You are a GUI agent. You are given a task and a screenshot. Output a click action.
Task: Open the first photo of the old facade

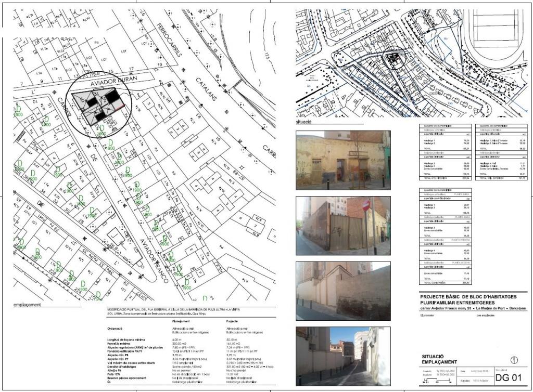point(342,160)
